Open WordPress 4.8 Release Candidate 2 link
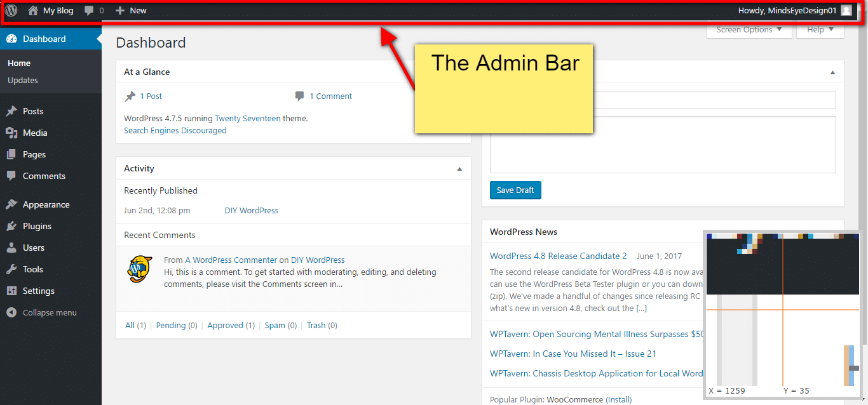Image resolution: width=868 pixels, height=405 pixels. coord(559,256)
